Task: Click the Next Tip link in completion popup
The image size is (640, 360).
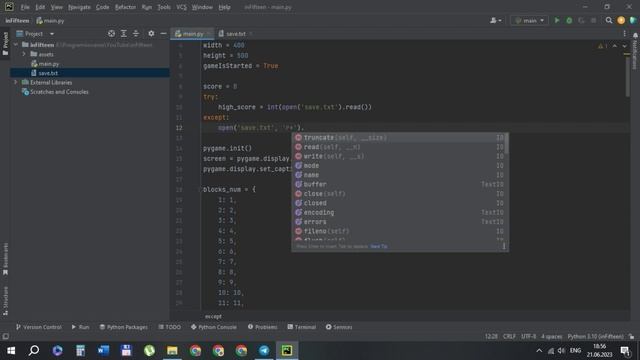Action: click(379, 246)
